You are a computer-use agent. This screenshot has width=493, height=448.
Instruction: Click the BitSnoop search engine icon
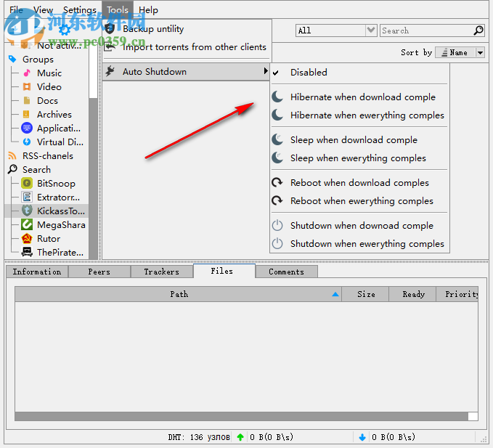[27, 183]
